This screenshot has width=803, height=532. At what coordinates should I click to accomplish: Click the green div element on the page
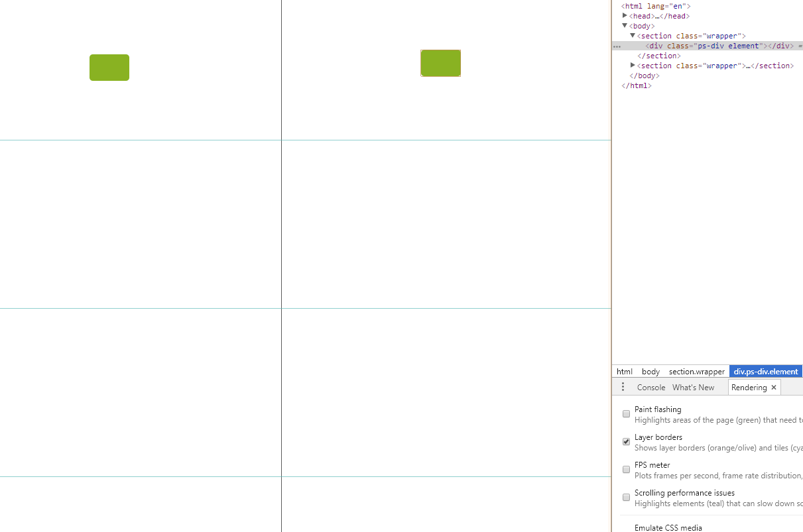point(109,67)
